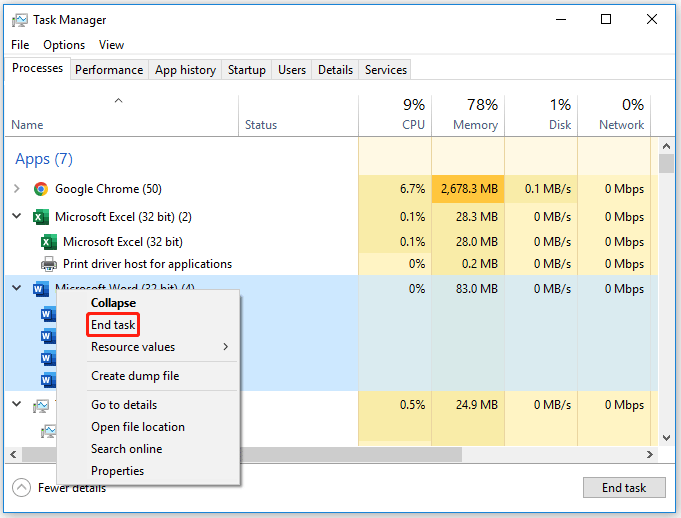Switch to the Users tab
The height and width of the screenshot is (518, 681).
click(x=292, y=70)
